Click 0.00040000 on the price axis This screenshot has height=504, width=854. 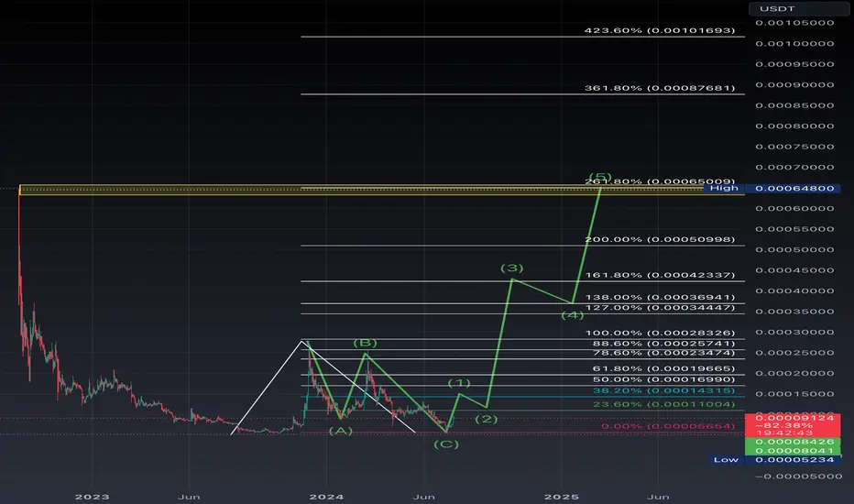794,291
